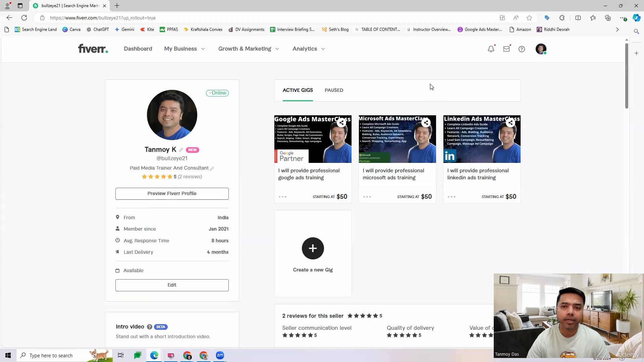Click the Fiverr logo
Image resolution: width=644 pixels, height=362 pixels.
point(93,49)
